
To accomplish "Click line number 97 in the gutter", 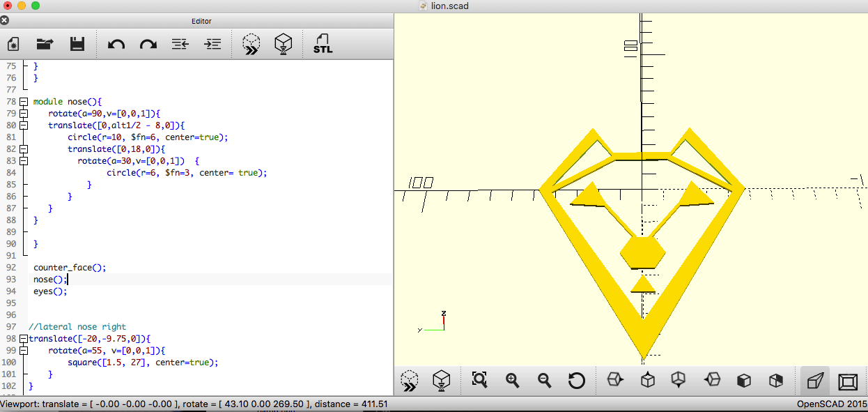I will 10,326.
